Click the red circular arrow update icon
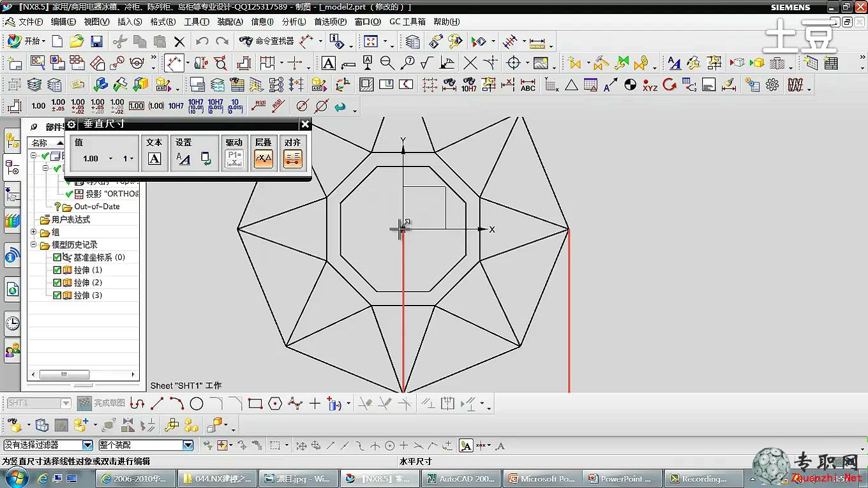Image resolution: width=868 pixels, height=488 pixels. 670,85
